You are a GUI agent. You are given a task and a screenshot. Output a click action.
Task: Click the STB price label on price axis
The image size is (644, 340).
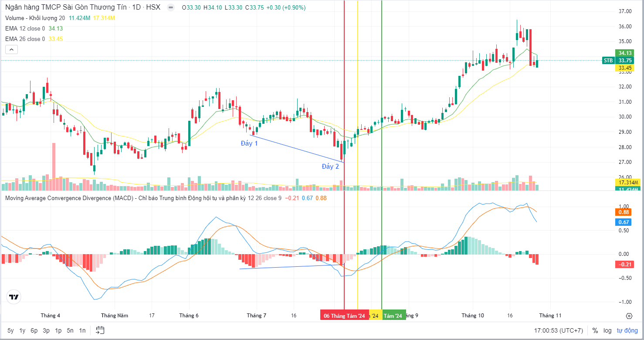(x=609, y=60)
